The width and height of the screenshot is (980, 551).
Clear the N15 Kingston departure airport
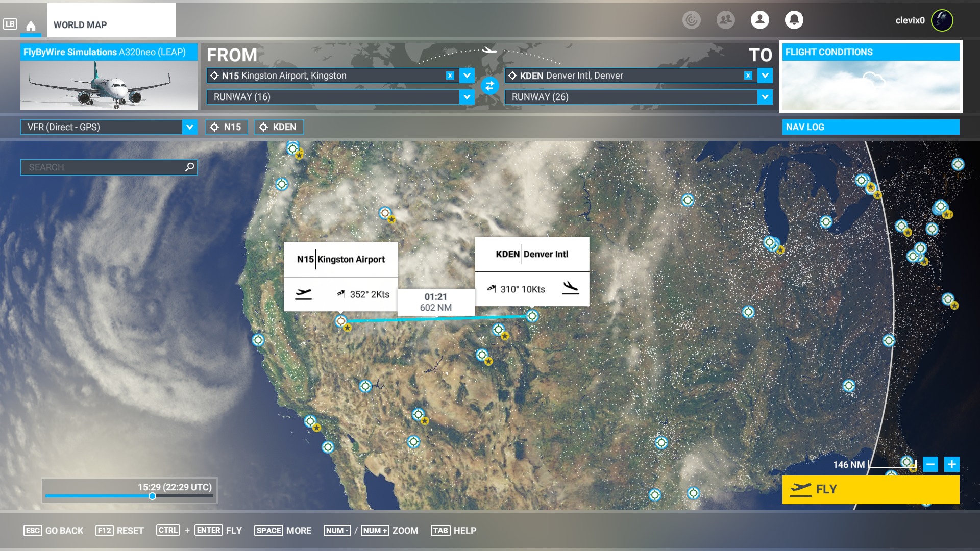[x=450, y=76]
